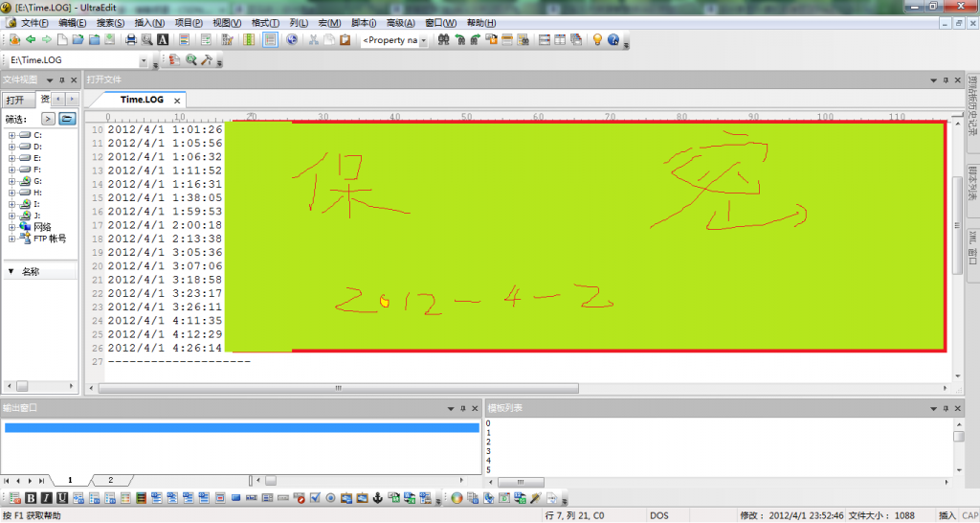Click the green magnifier icon beside the path box
Screen dimensions: 980x523
coord(191,59)
